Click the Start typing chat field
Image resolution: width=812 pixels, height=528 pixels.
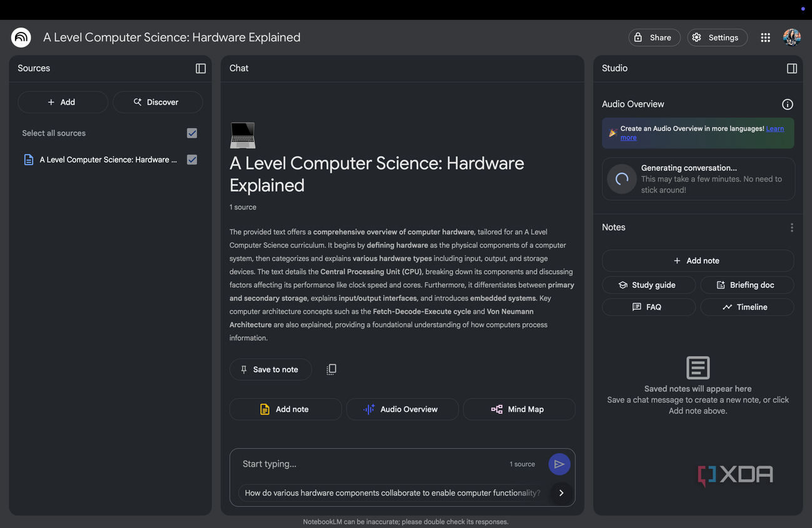point(372,464)
